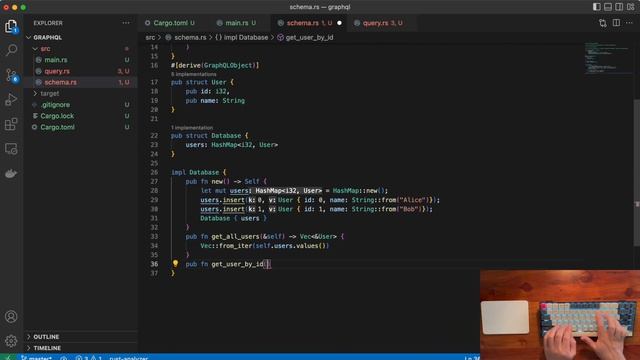Open Explorer more actions ellipsis
The image size is (640, 360).
click(126, 23)
